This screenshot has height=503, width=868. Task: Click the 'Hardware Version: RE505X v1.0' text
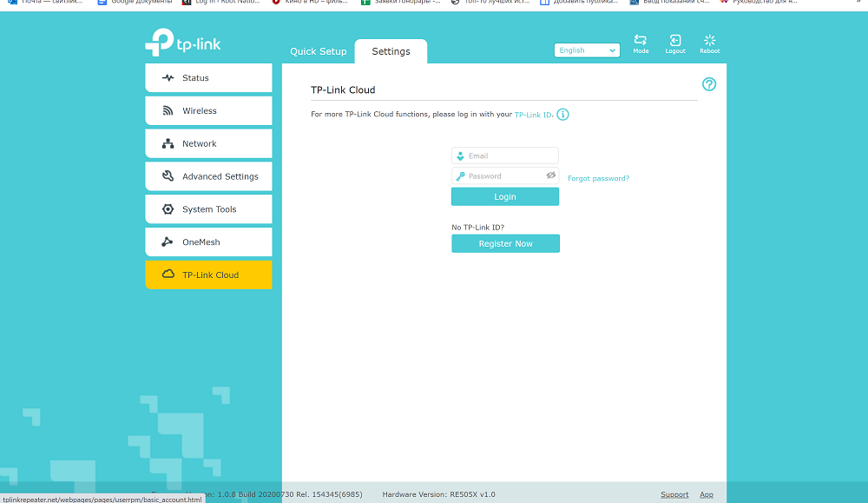438,494
